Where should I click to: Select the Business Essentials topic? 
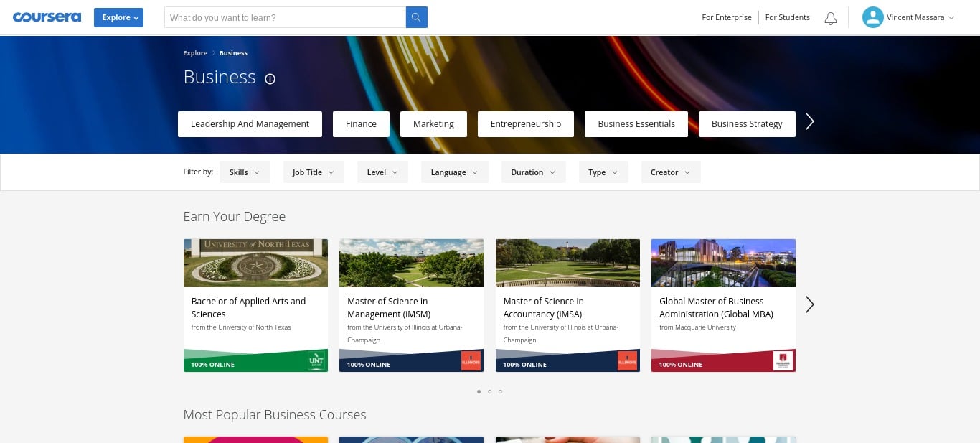pos(636,123)
